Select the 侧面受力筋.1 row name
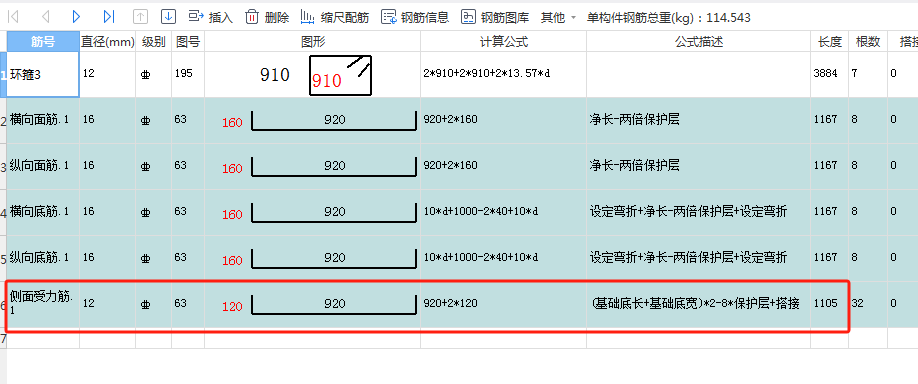The image size is (918, 384). tap(43, 304)
